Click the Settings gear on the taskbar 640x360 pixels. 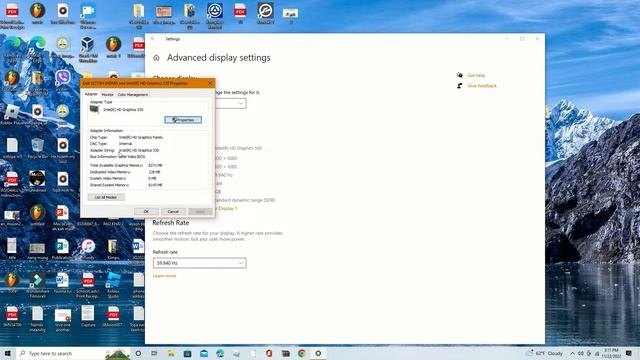point(318,353)
